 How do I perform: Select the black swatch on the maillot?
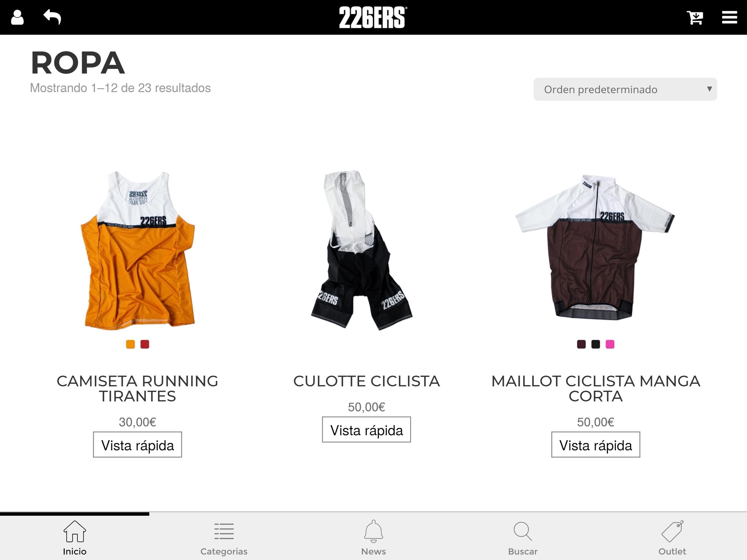596,344
